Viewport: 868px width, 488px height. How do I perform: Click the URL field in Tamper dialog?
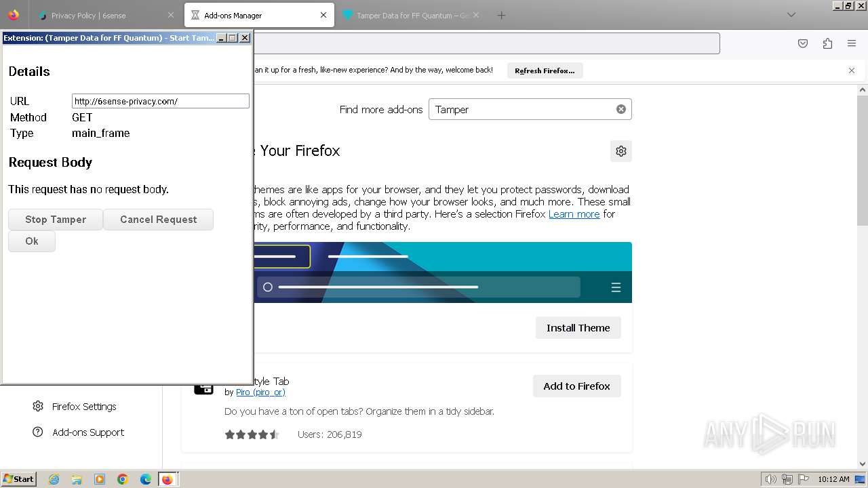click(161, 101)
